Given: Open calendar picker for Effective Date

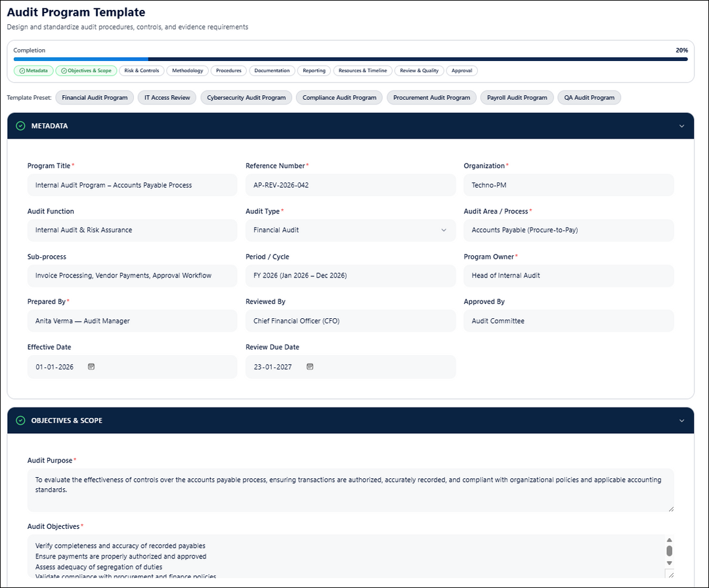Looking at the screenshot, I should [91, 367].
